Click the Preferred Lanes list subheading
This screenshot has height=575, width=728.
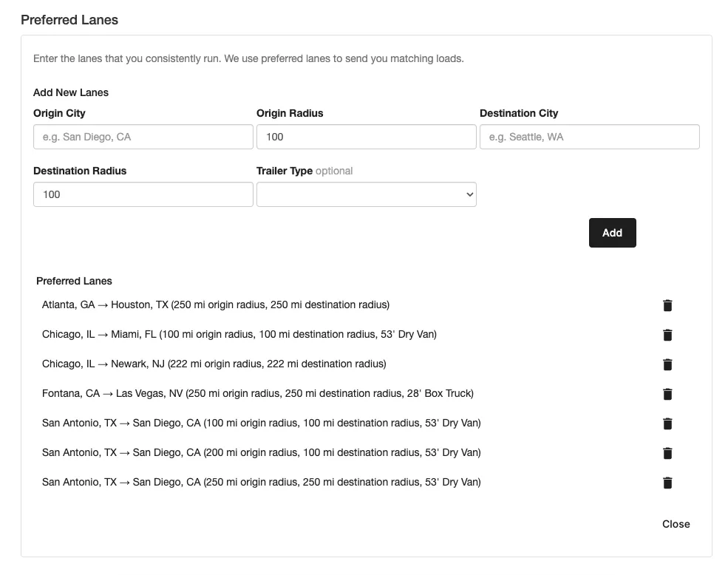pyautogui.click(x=75, y=281)
